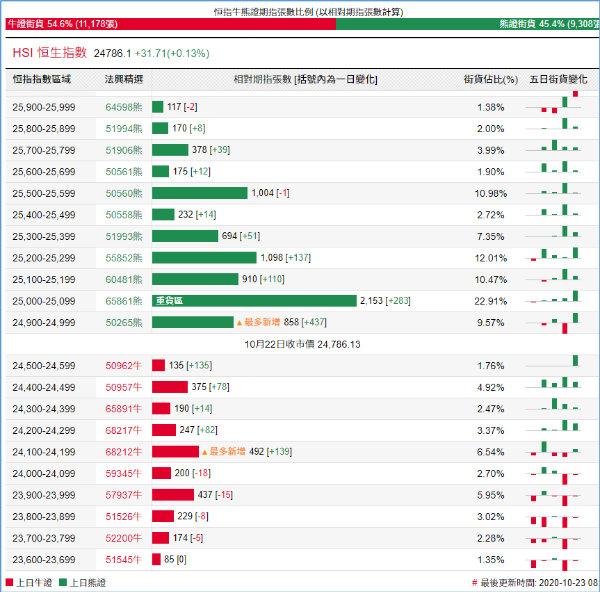Open bear warrant link 51906熊
600x592 pixels.
124,150
